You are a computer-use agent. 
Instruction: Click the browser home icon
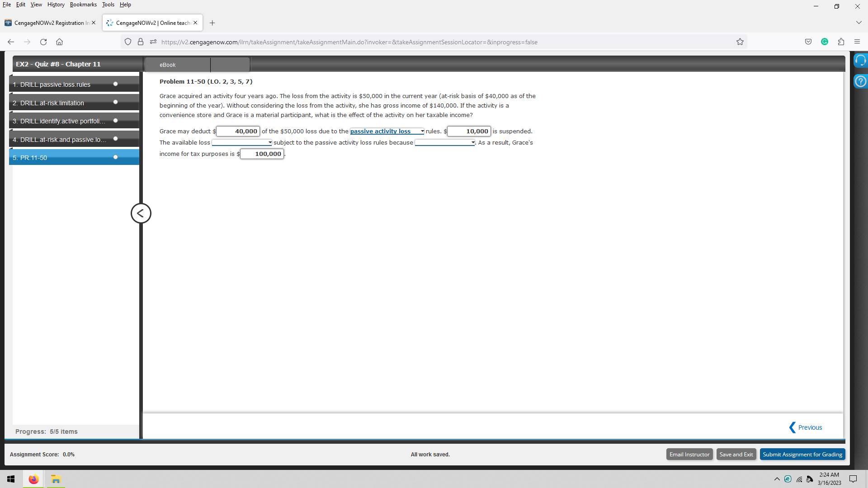(x=59, y=42)
